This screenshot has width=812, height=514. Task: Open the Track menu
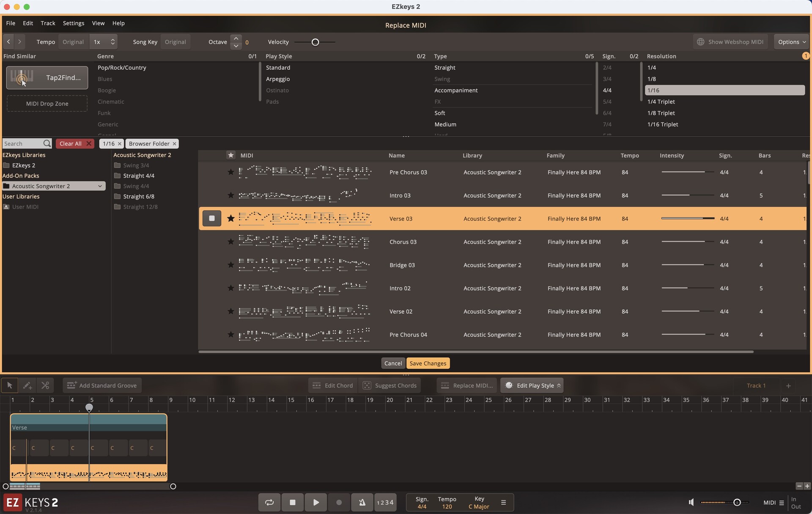pos(48,23)
